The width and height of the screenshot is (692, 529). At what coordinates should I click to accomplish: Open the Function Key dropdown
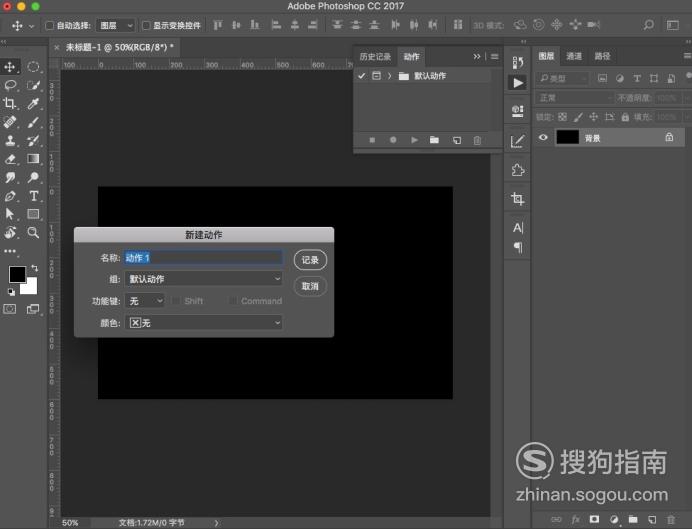click(145, 301)
